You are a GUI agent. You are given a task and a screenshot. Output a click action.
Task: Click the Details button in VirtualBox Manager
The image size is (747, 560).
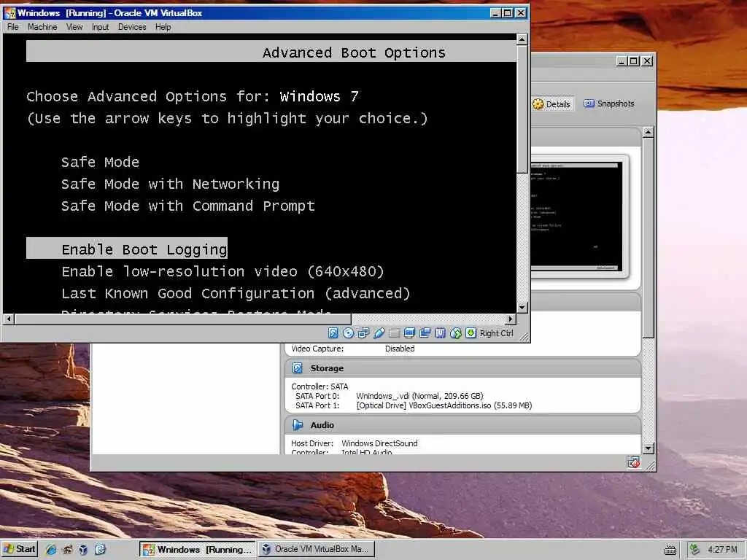[x=551, y=104]
